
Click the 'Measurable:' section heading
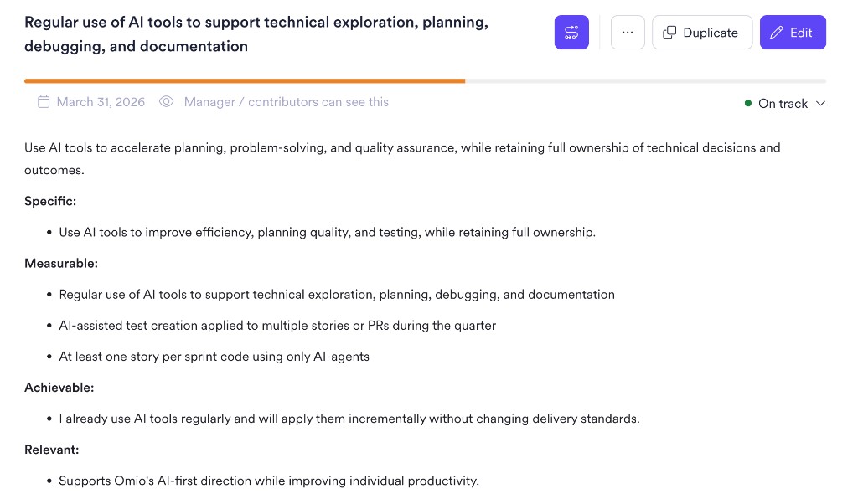[60, 263]
